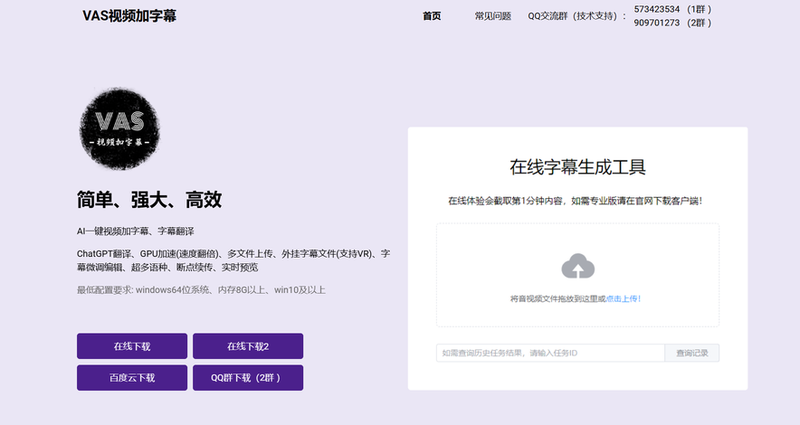This screenshot has width=800, height=425.
Task: Click the AI一键视频加字幕、字幕翻译 text
Action: point(136,231)
